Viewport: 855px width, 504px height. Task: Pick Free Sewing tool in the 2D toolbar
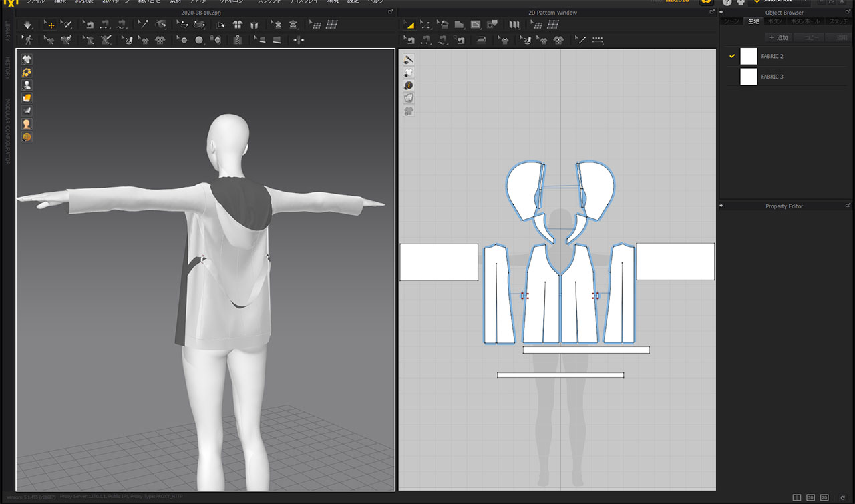click(x=442, y=40)
